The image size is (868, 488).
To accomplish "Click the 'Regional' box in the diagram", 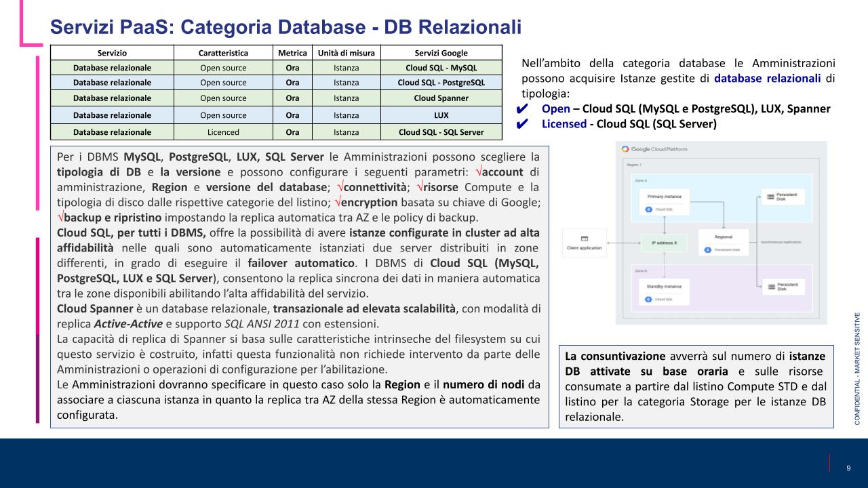I will tap(723, 243).
